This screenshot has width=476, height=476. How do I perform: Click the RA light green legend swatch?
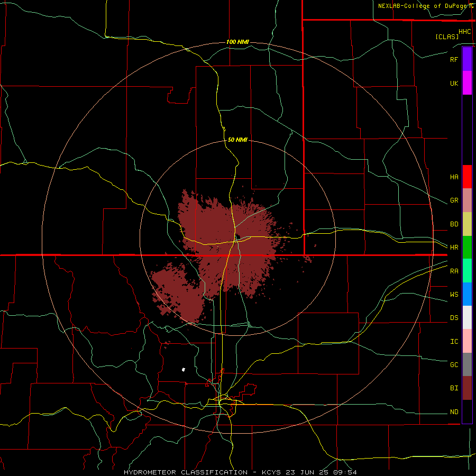pyautogui.click(x=467, y=271)
